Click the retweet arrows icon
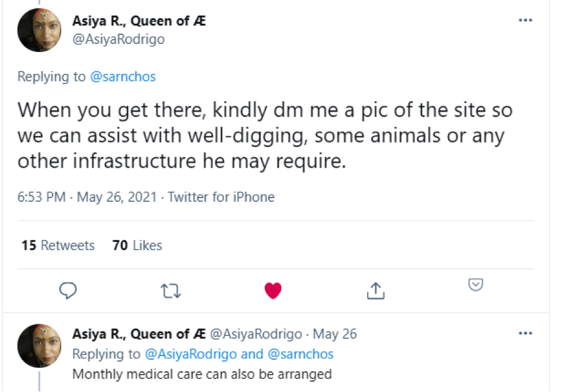Screen dimensions: 574x392 (x=171, y=291)
